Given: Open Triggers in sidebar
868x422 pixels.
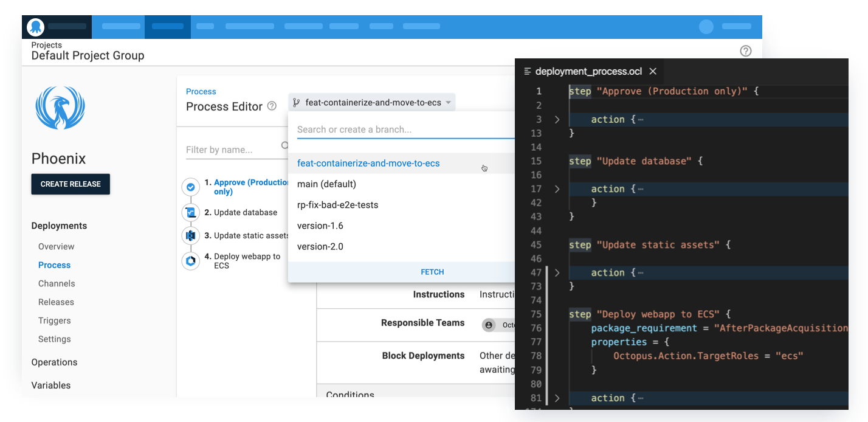Looking at the screenshot, I should [54, 320].
